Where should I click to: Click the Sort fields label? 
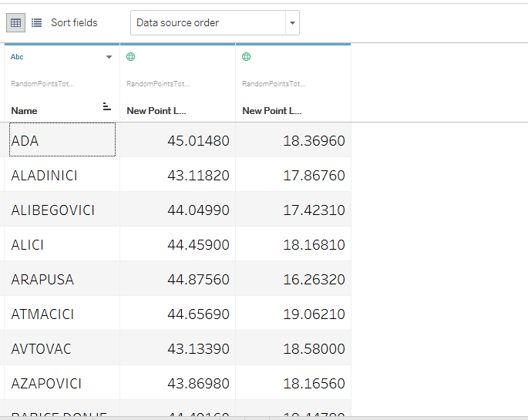tap(74, 22)
